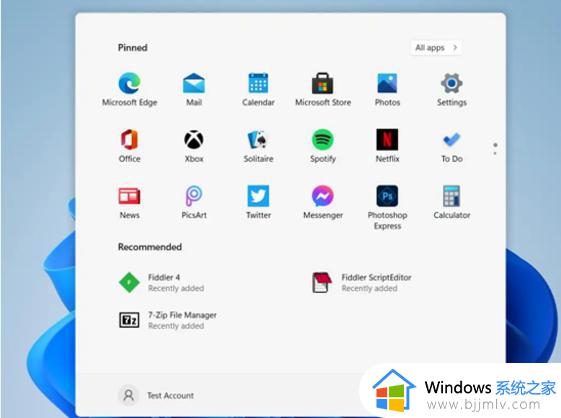Open the News app

130,202
